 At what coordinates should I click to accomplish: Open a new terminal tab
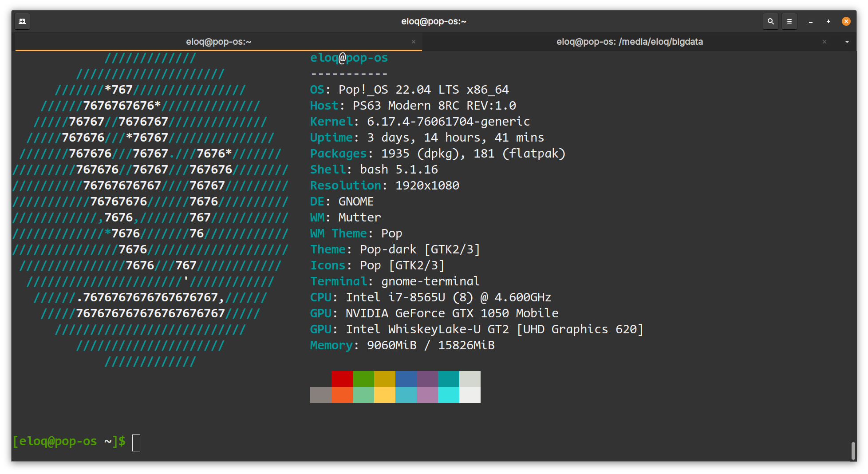point(22,21)
